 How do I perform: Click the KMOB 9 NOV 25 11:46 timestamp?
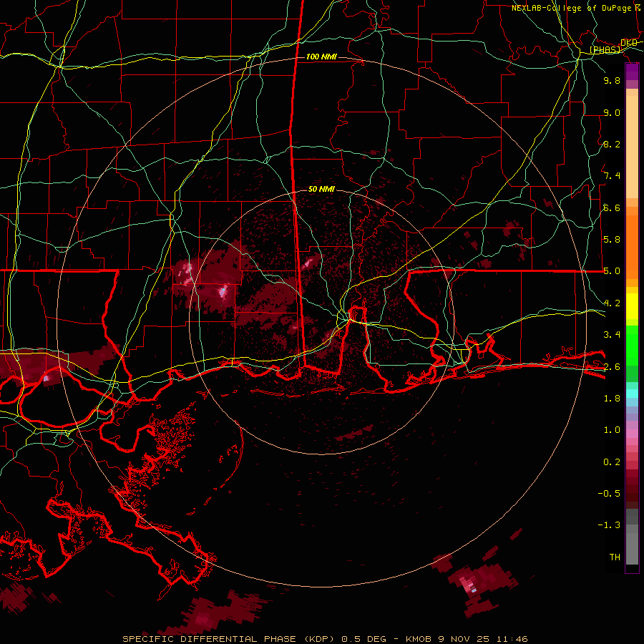click(x=467, y=639)
